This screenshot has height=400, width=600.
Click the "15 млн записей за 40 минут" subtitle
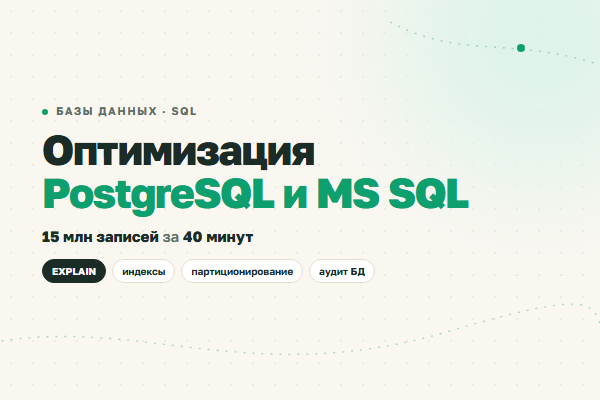147,237
